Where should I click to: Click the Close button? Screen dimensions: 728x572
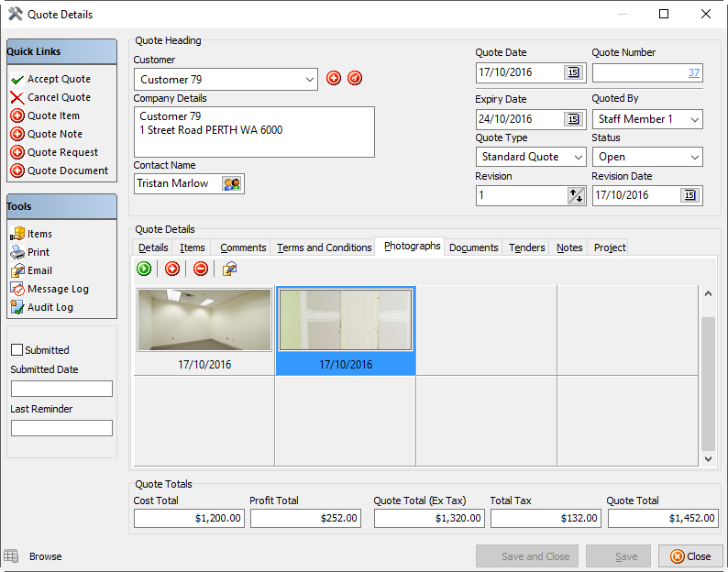(690, 556)
